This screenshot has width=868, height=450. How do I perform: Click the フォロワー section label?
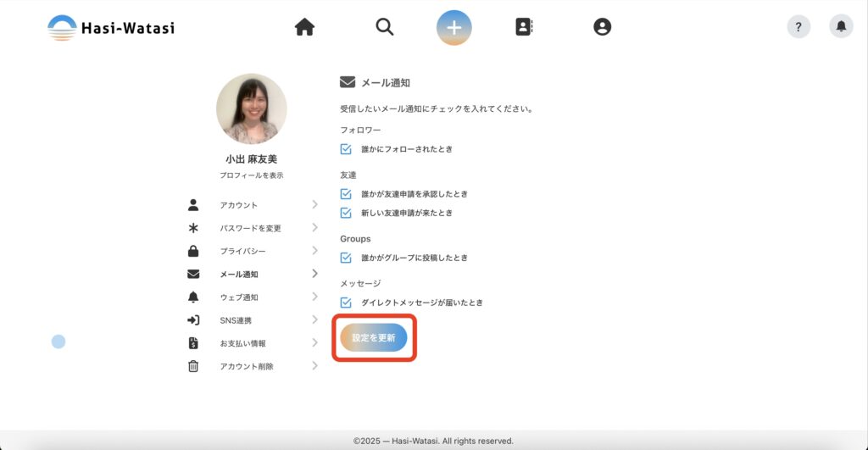pyautogui.click(x=360, y=130)
